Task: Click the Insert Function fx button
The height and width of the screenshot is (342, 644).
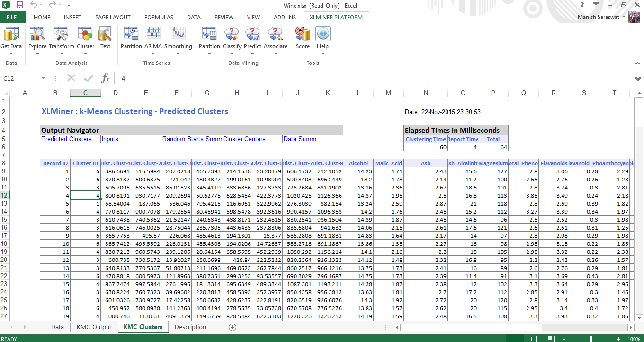Action: coord(106,78)
